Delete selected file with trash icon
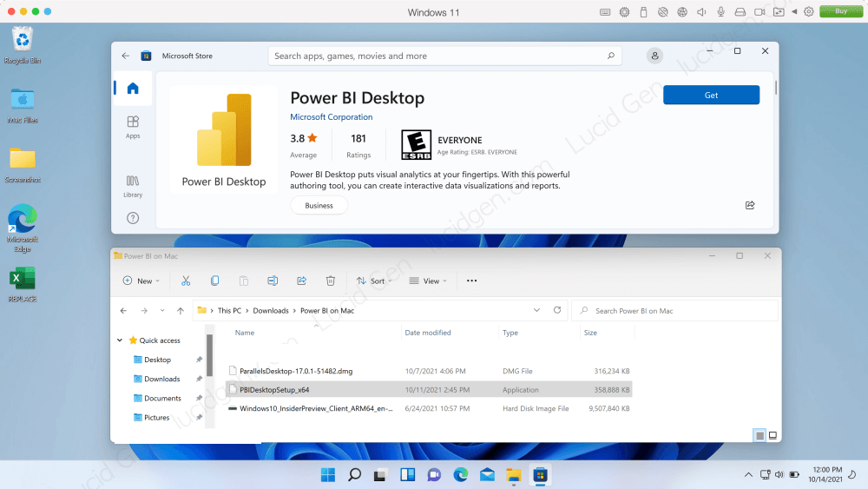This screenshot has width=868, height=489. coord(331,281)
